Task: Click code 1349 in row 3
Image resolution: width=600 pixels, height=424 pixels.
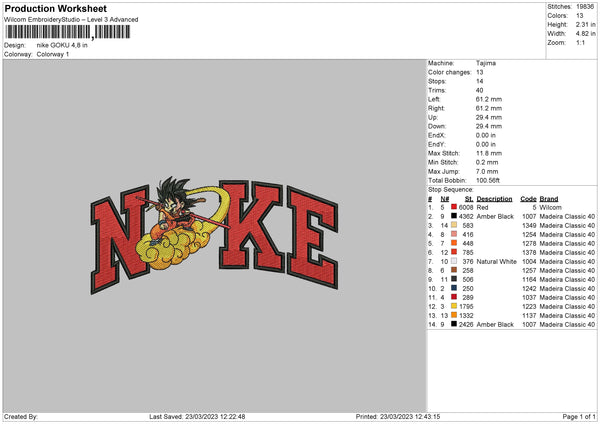Action: (x=529, y=225)
